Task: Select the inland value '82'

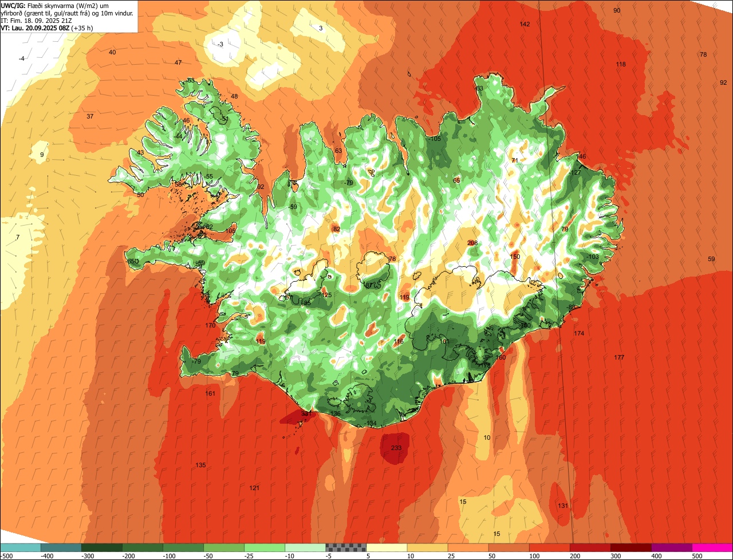Action: click(x=337, y=229)
